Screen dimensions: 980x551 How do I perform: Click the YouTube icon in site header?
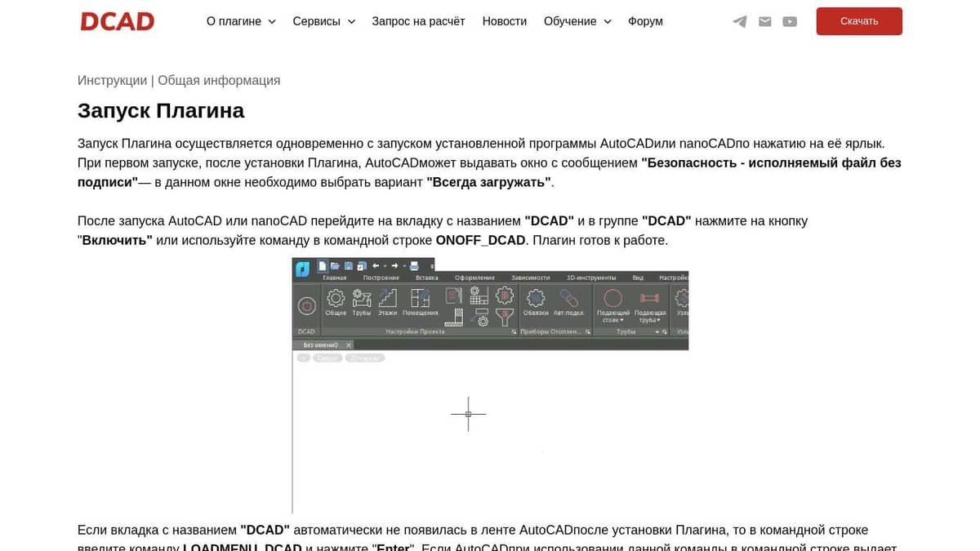click(x=790, y=21)
